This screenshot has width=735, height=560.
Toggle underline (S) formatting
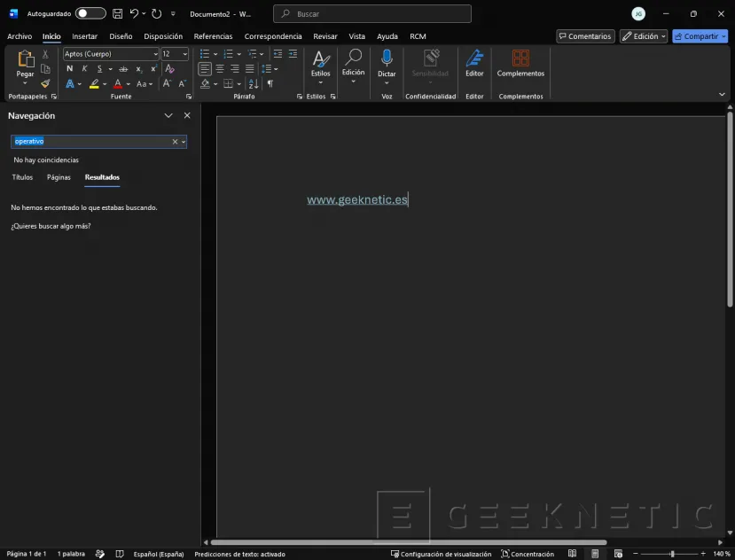[x=99, y=69]
